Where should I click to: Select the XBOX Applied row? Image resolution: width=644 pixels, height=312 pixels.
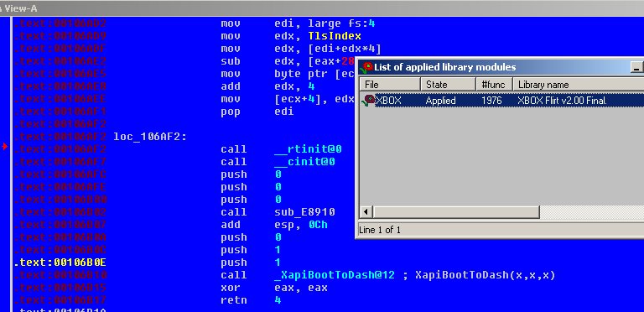point(502,100)
